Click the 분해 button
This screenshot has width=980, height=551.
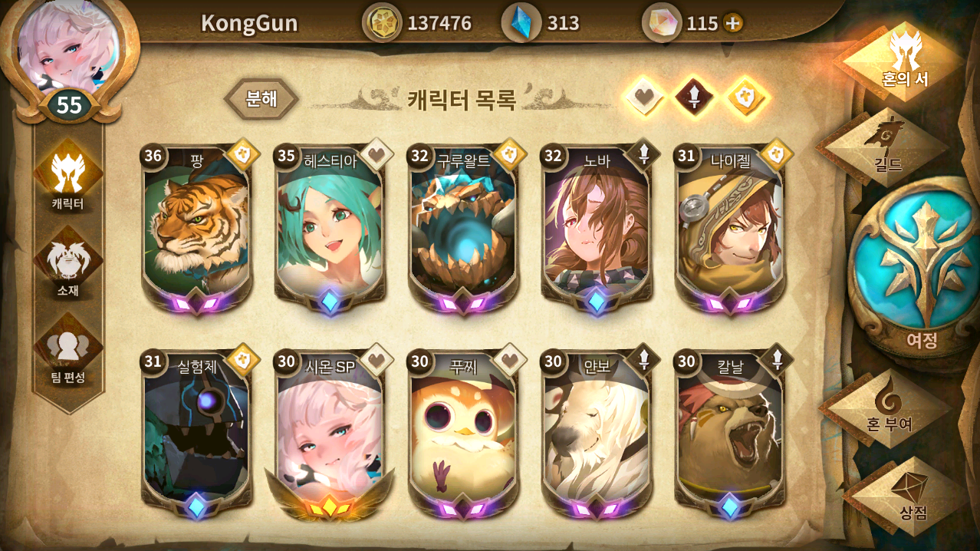tap(261, 99)
